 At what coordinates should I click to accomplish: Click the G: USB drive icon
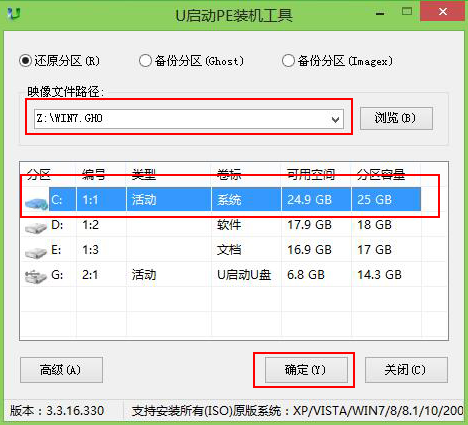(36, 277)
